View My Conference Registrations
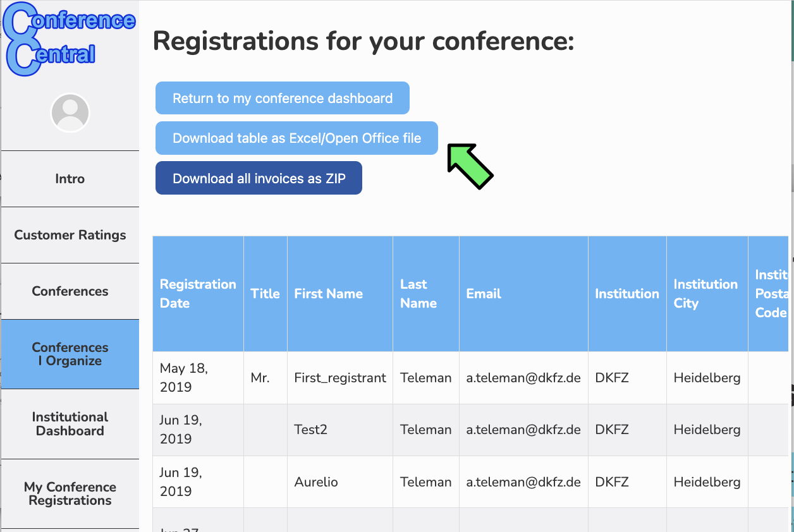The image size is (794, 532). pyautogui.click(x=70, y=493)
